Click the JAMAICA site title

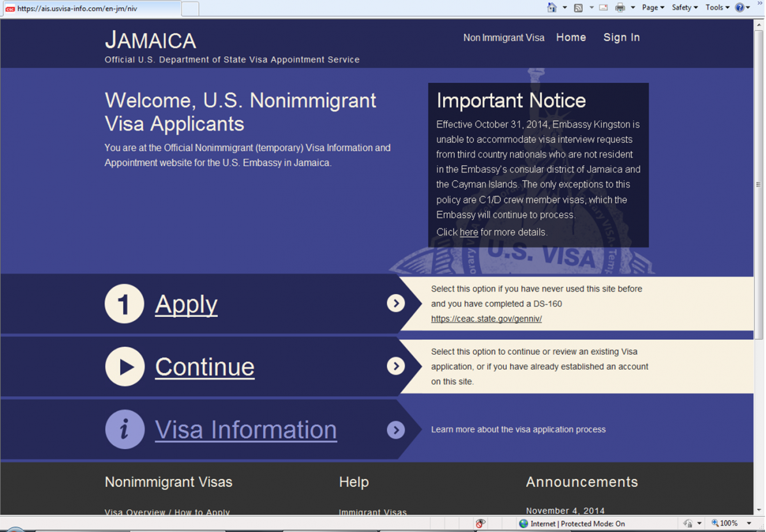[x=151, y=40]
